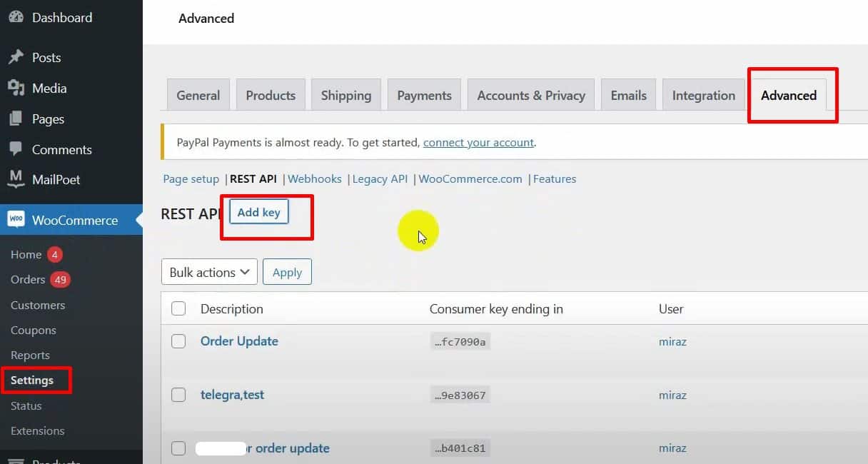Open miraz user link for Order Update

672,342
